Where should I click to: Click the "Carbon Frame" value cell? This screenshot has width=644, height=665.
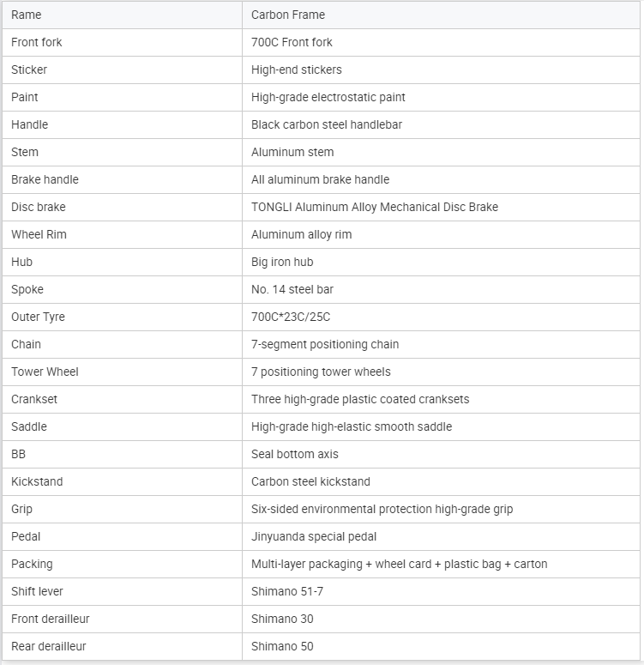[288, 15]
